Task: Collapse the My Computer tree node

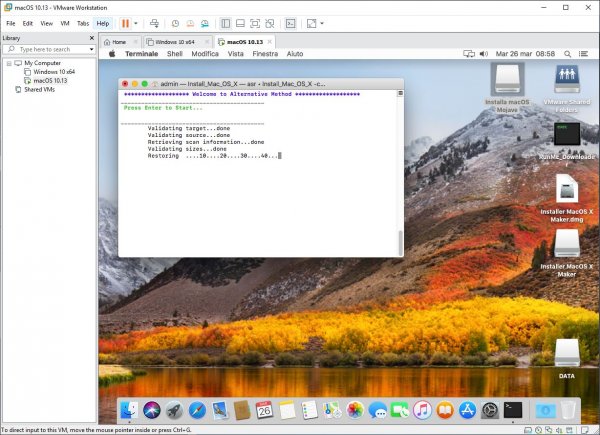Action: click(x=9, y=62)
